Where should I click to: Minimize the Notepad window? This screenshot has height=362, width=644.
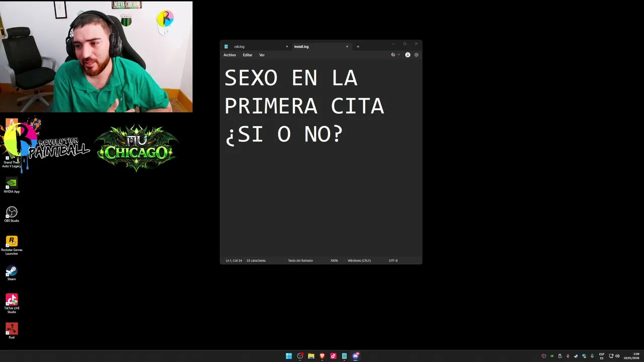click(x=393, y=44)
